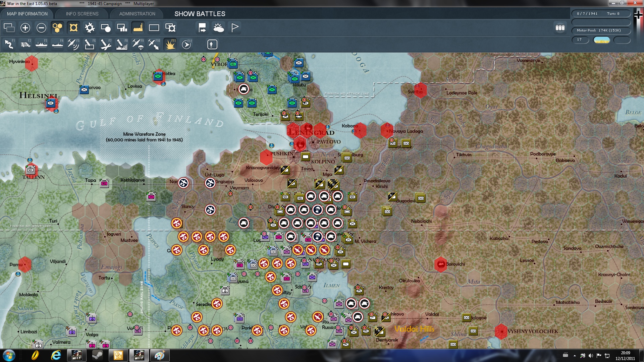Open the Windows Start menu
Screen dimensions: 644x362
click(x=9, y=355)
